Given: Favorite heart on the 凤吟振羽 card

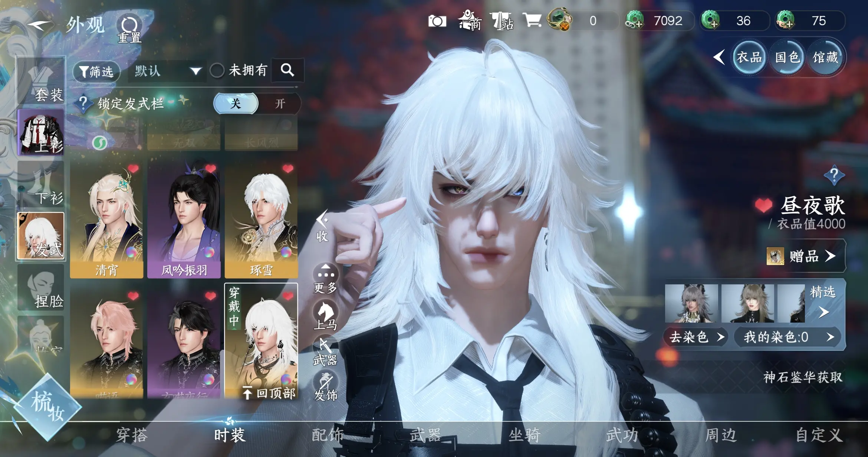Looking at the screenshot, I should 211,169.
